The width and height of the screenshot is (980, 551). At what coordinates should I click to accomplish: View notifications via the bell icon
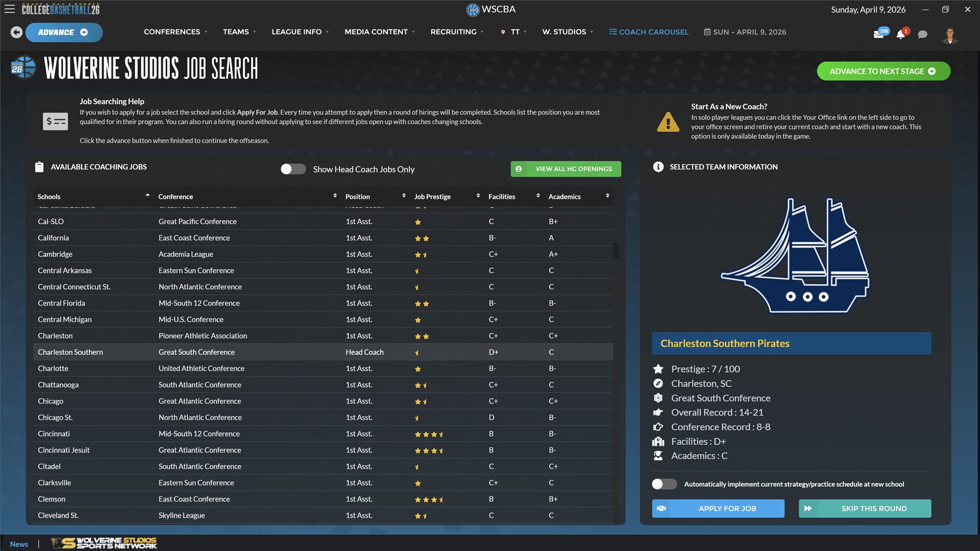click(x=900, y=34)
